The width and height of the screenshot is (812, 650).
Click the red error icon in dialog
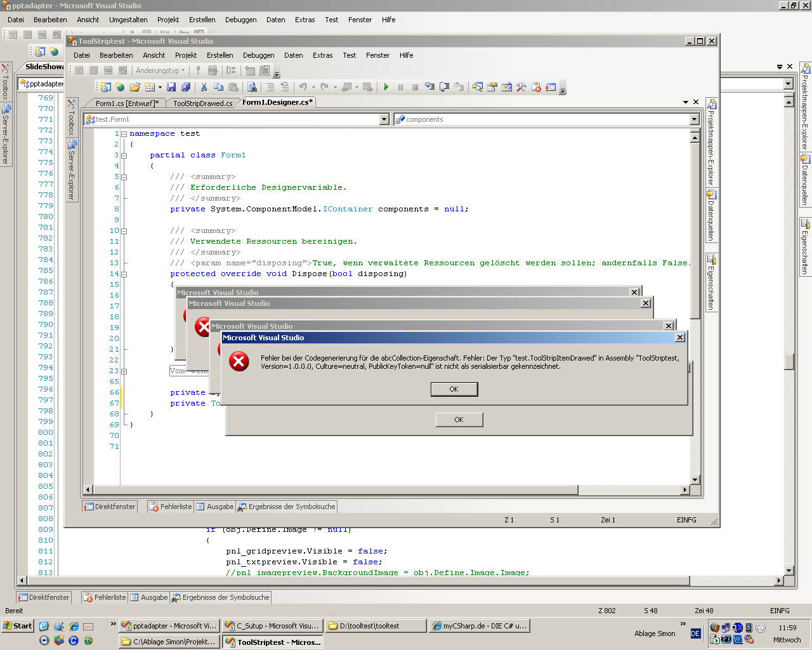[239, 362]
